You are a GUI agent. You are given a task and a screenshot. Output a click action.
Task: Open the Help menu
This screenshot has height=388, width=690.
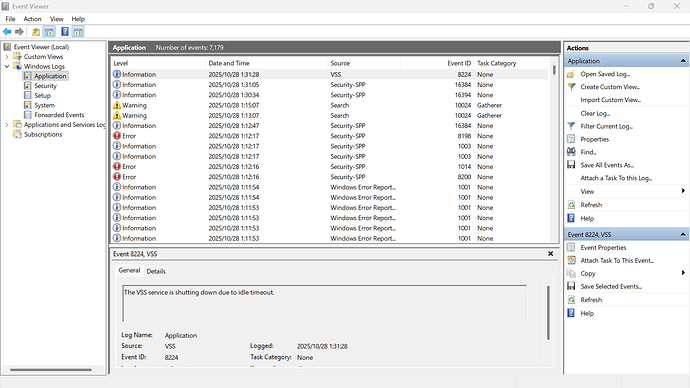(78, 19)
